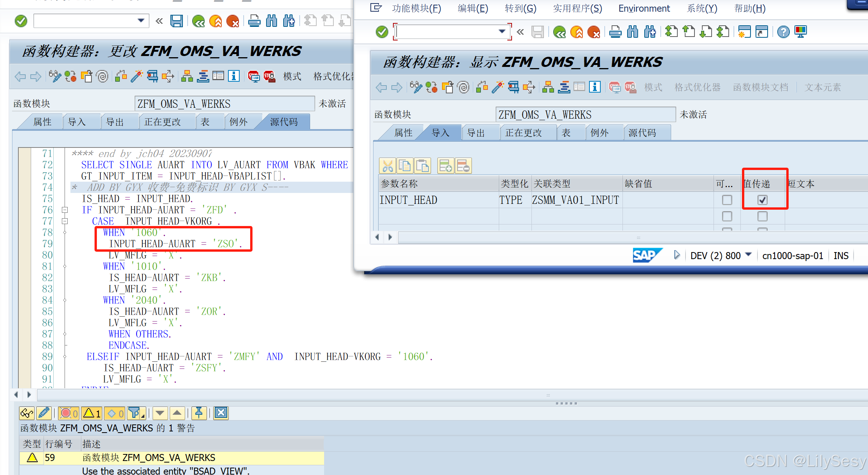This screenshot has width=868, height=475.
Task: Click inside the command input field
Action: pyautogui.click(x=447, y=32)
